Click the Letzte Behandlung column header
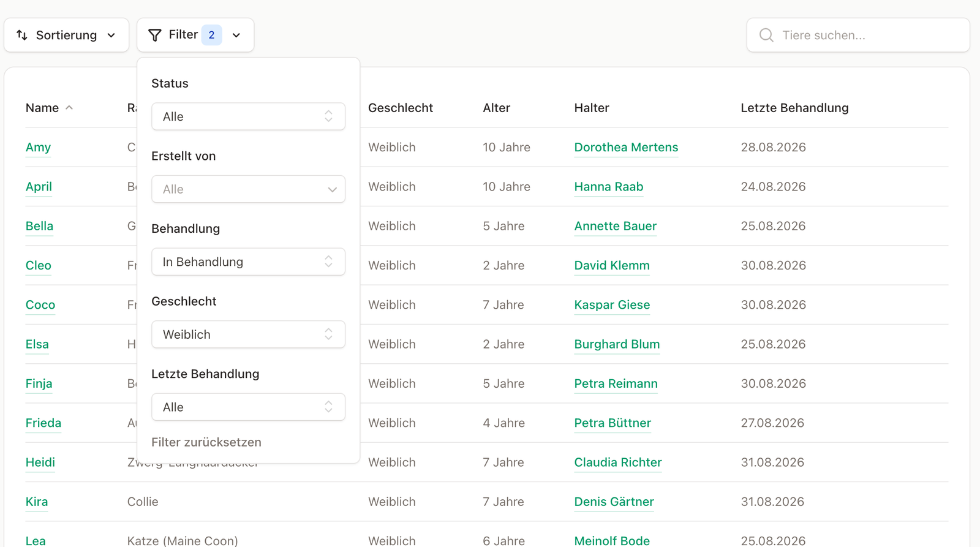The width and height of the screenshot is (980, 547). click(794, 108)
